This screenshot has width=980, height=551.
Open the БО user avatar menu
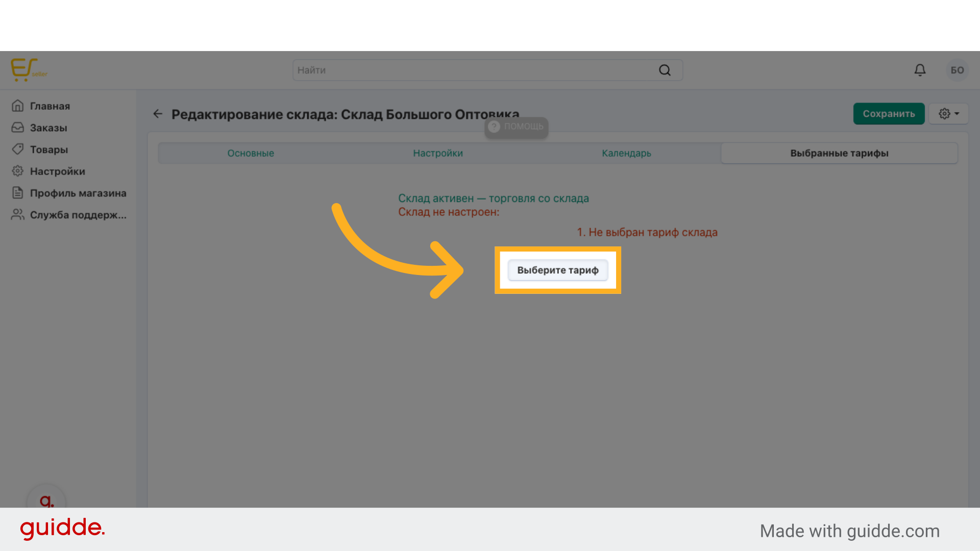tap(957, 70)
